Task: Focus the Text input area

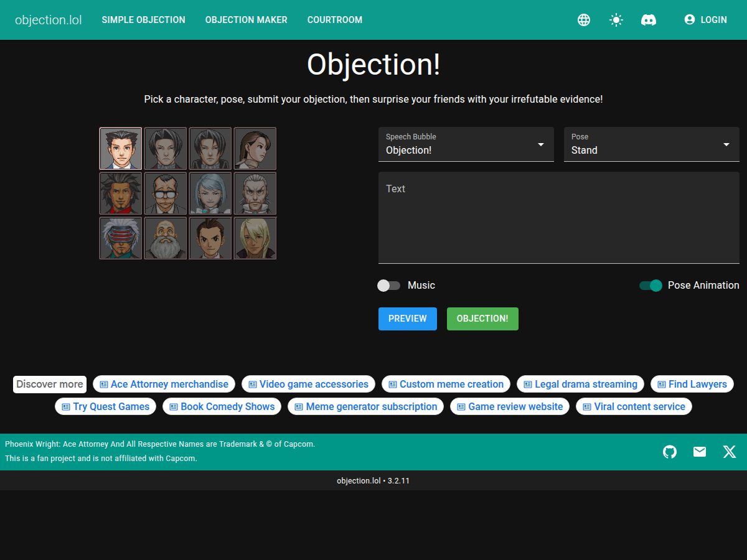Action: tap(559, 218)
